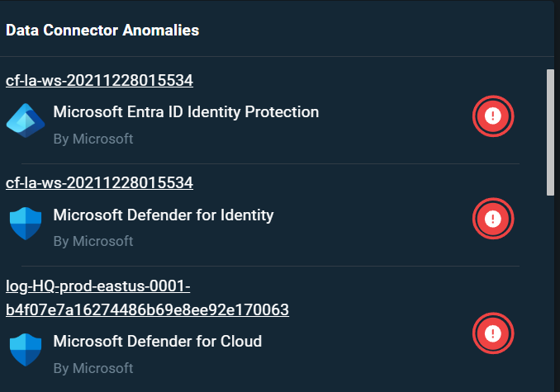The image size is (560, 392).
Task: Click the scrollbar track below the thumb
Action: point(550,292)
